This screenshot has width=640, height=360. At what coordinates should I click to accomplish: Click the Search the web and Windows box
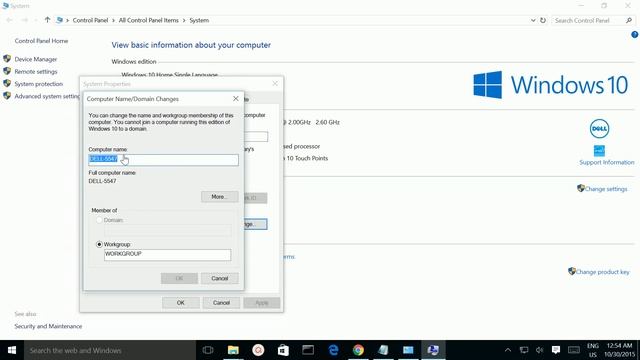(x=109, y=350)
